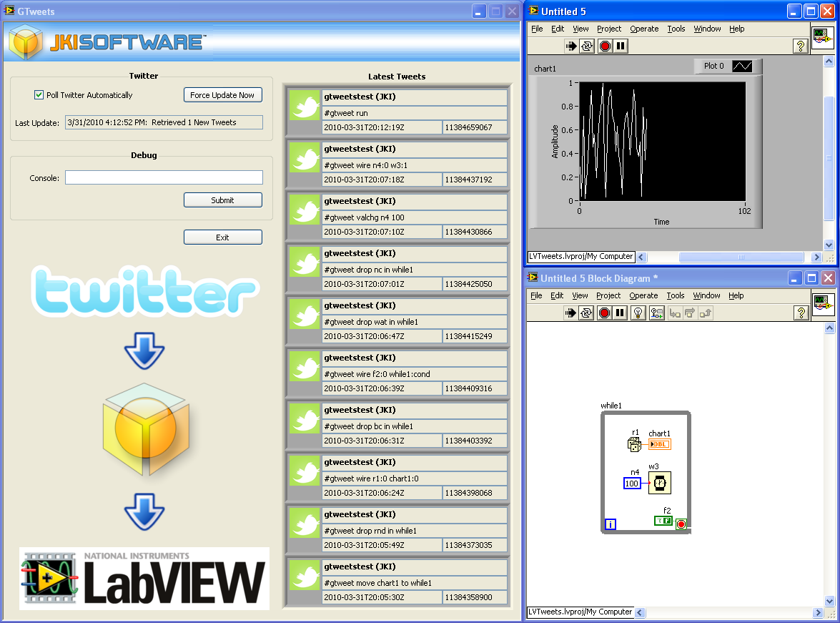The width and height of the screenshot is (840, 623).
Task: Select the random number node r1
Action: [x=634, y=444]
